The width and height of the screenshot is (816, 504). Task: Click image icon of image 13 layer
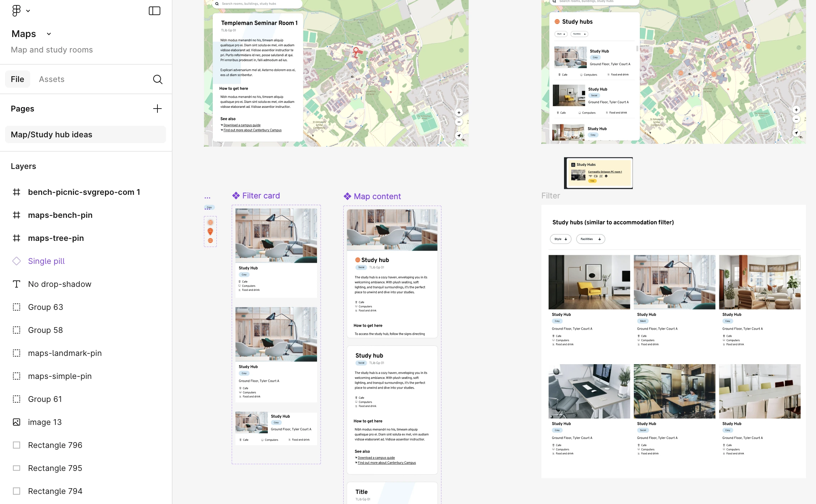coord(17,422)
